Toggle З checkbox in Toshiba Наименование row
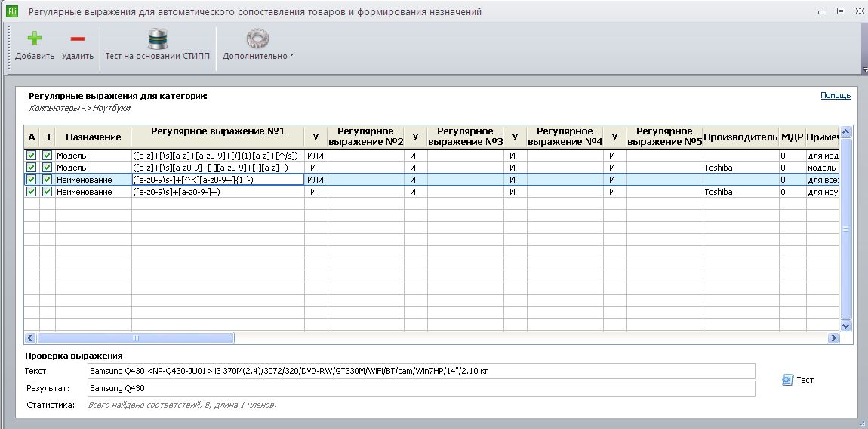Viewport: 868px width, 429px height. click(47, 192)
